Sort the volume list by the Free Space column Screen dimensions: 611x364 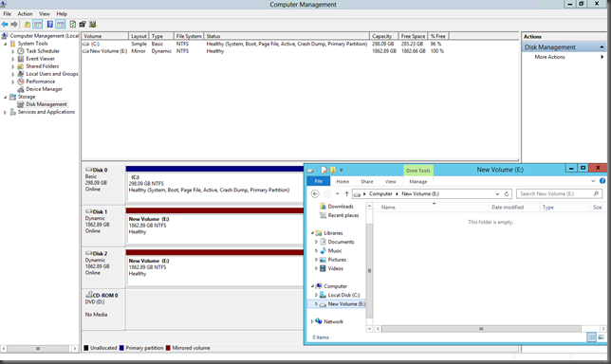413,36
